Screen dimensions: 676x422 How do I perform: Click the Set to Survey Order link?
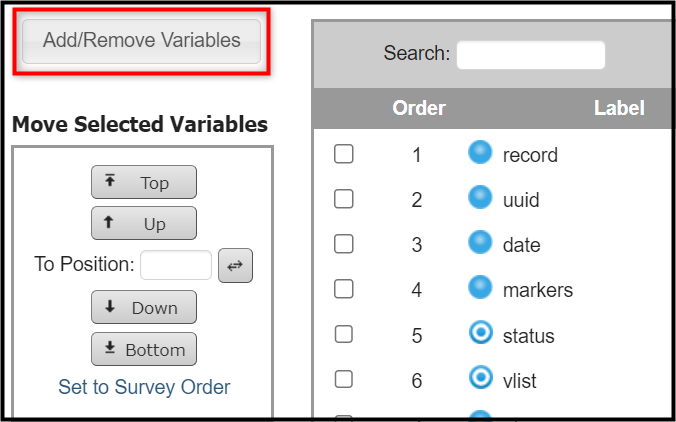tap(144, 387)
